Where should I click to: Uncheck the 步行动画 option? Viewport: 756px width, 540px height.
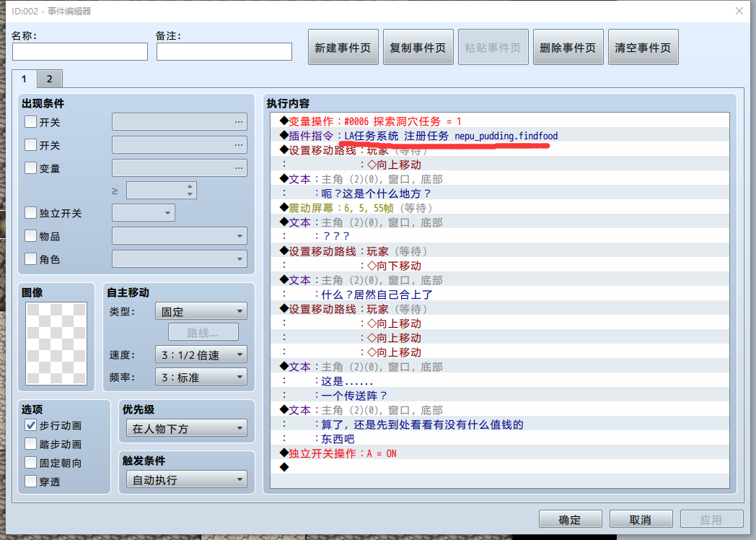30,425
